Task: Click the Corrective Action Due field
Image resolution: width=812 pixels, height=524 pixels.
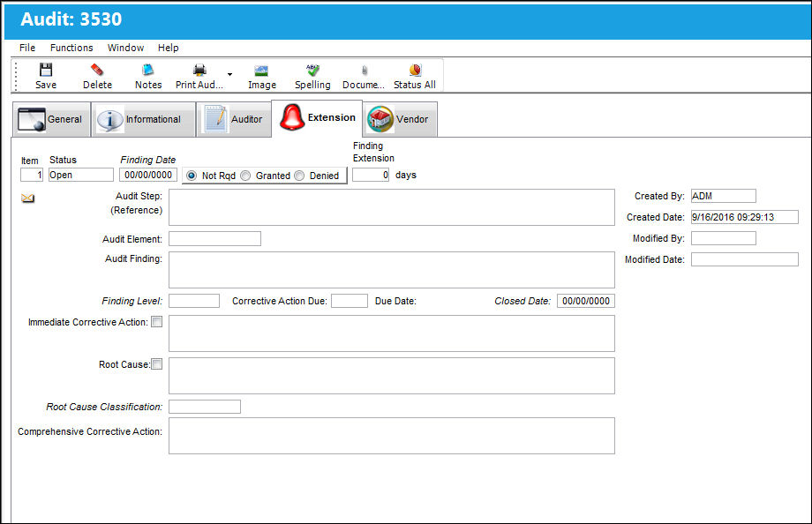Action: point(350,301)
